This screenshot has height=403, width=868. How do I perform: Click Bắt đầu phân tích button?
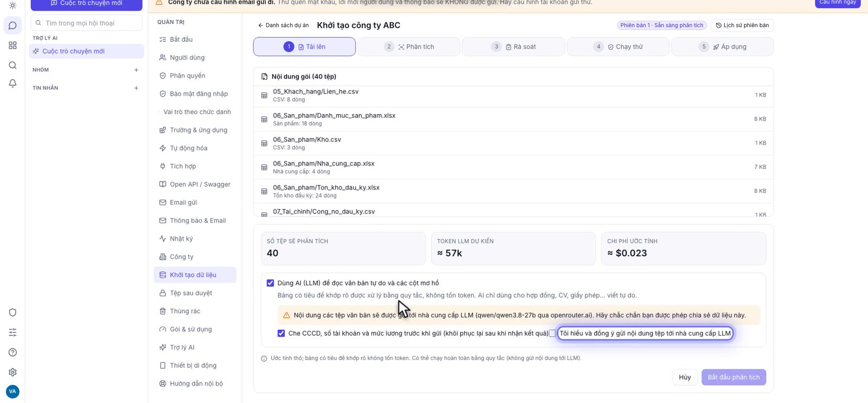tap(733, 377)
